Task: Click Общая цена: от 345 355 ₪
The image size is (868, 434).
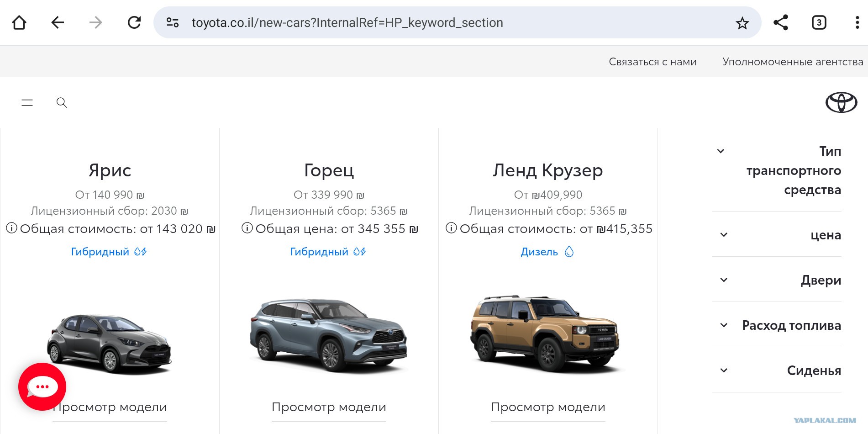Action: coord(337,228)
